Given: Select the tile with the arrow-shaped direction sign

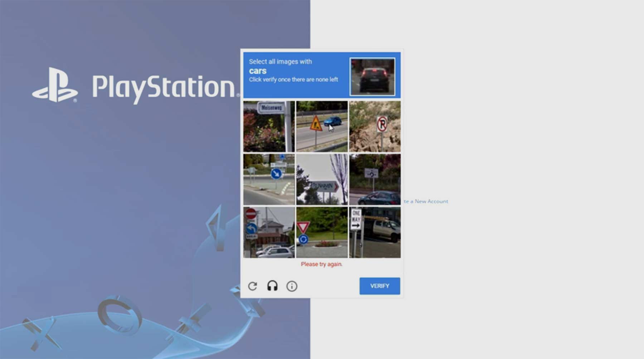Looking at the screenshot, I should point(322,179).
